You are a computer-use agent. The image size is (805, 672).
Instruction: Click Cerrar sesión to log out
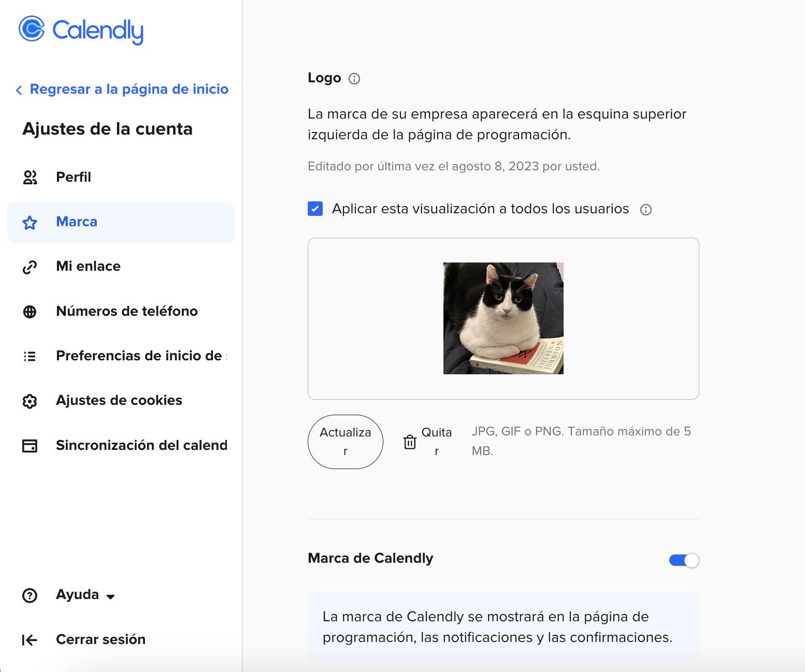[100, 639]
